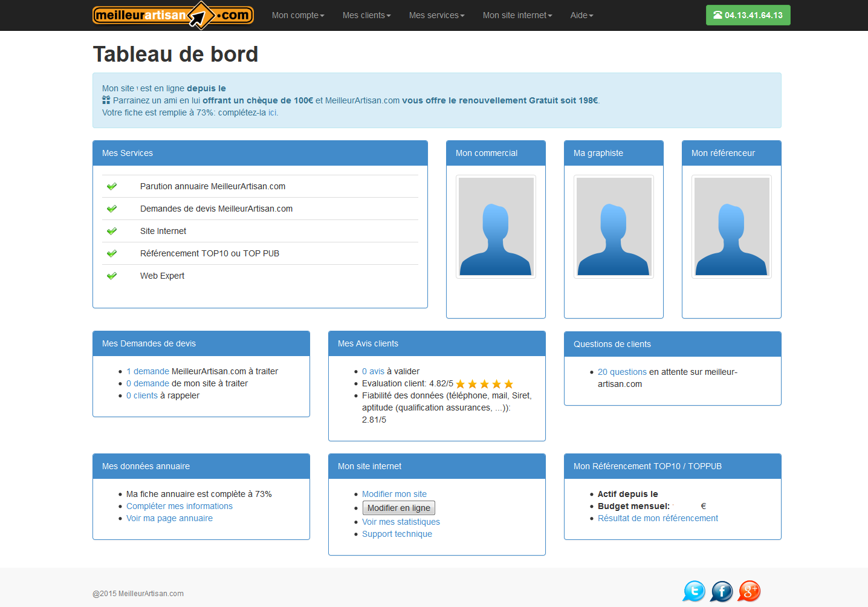Click the meilleurartisan.com logo
This screenshot has width=868, height=607.
coord(173,15)
